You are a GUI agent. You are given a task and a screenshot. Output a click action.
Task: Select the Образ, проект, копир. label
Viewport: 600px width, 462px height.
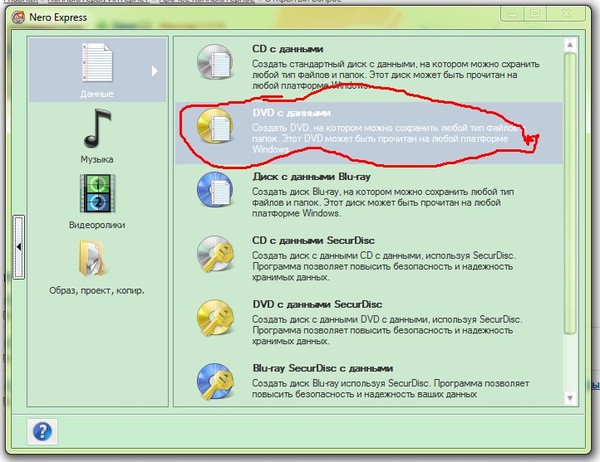97,291
